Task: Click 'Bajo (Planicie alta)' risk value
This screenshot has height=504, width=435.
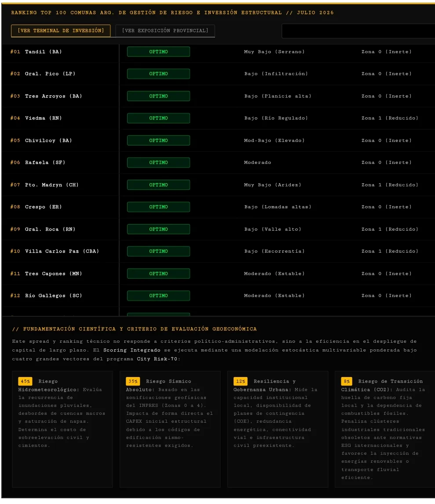Action: click(x=278, y=96)
